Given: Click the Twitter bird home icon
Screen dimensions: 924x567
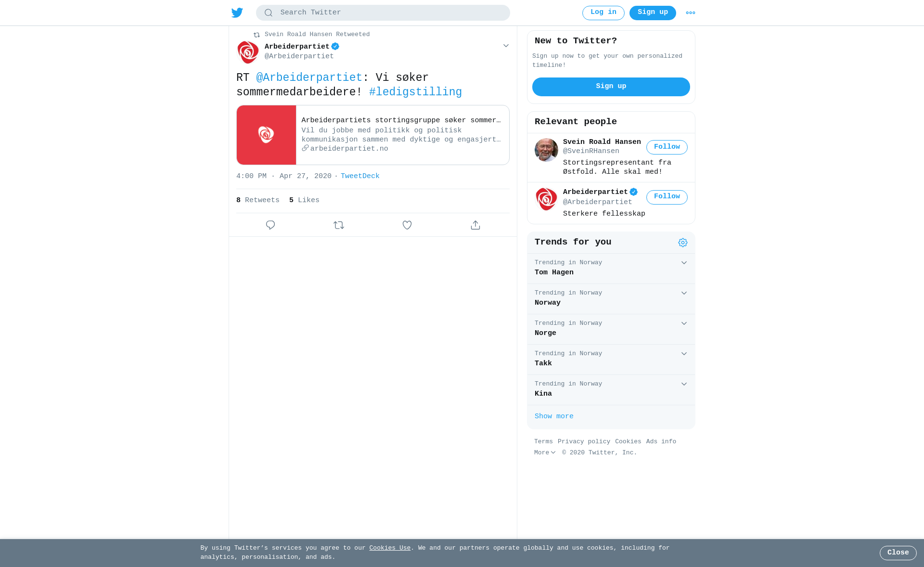Looking at the screenshot, I should coord(237,13).
